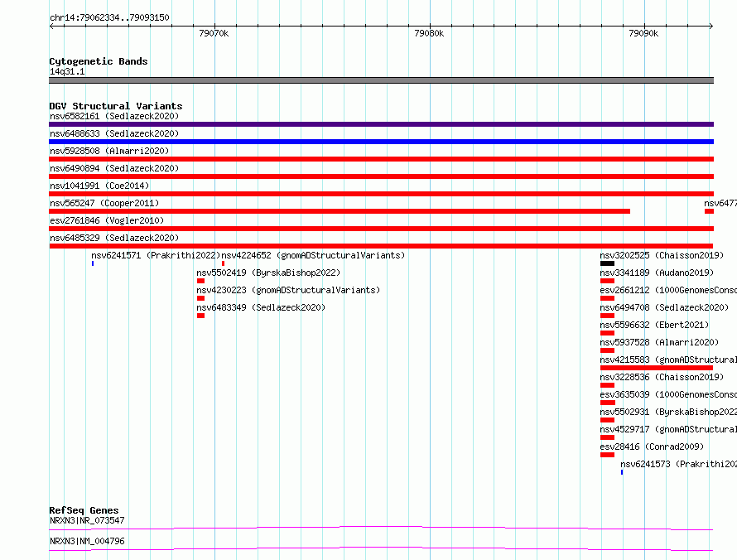Click the small red nsv4224652 marker
Viewport: 737px width, 560px height.
[223, 263]
